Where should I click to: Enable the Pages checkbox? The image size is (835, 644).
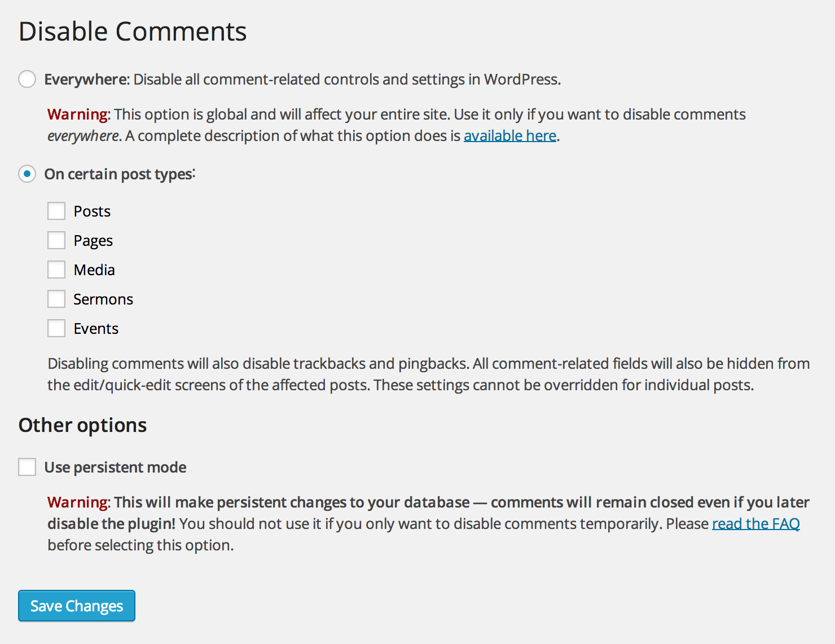[56, 240]
